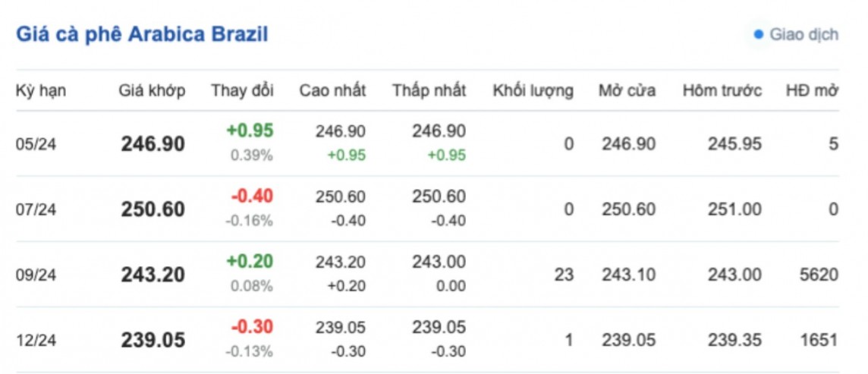
Task: Sort by the Kỳ hạn column header
Action: pos(41,91)
